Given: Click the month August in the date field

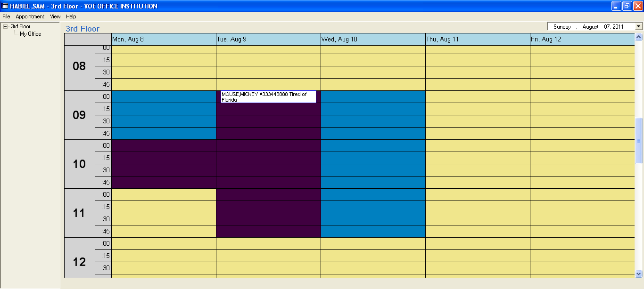Looking at the screenshot, I should pyautogui.click(x=590, y=27).
